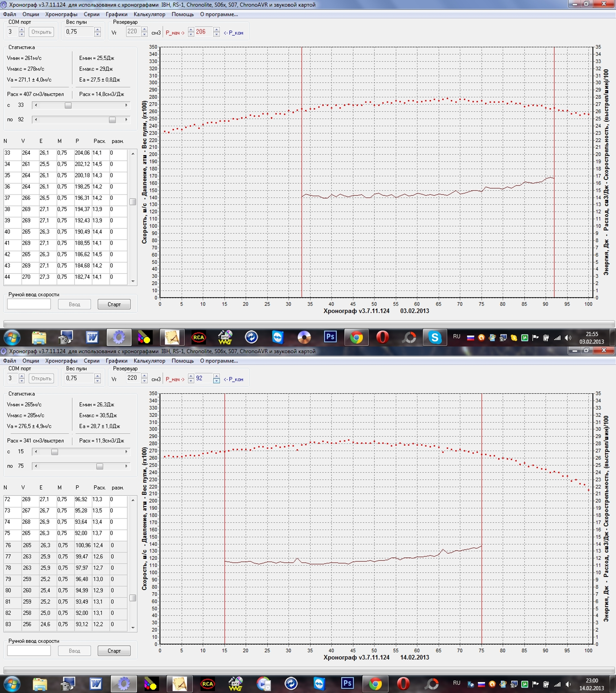
Task: Decrease the P_кон value 92 with the down arrow
Action: tap(216, 381)
